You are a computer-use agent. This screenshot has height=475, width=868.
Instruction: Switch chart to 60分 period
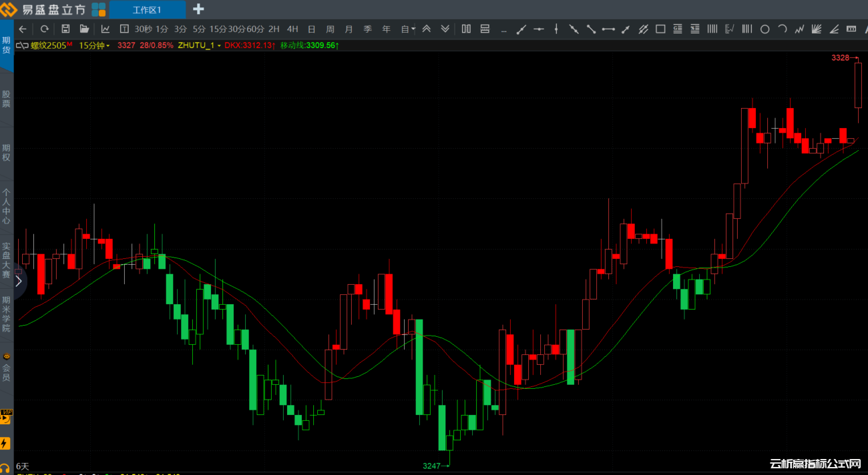pyautogui.click(x=255, y=29)
